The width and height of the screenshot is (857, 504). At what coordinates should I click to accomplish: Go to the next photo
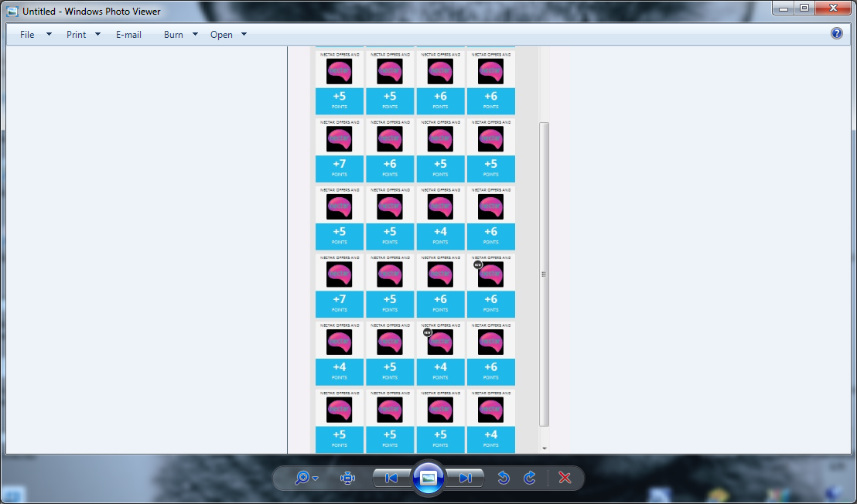[465, 478]
